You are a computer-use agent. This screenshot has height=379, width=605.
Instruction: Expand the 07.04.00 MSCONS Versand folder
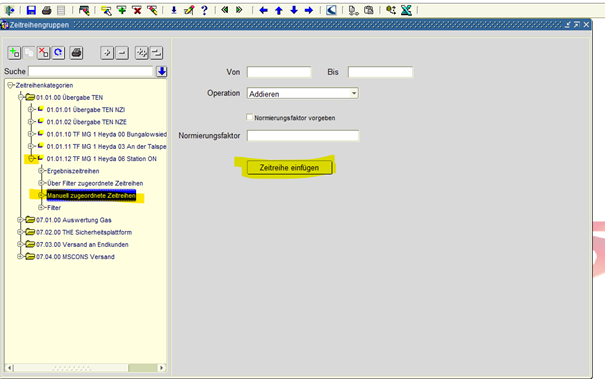(20, 257)
